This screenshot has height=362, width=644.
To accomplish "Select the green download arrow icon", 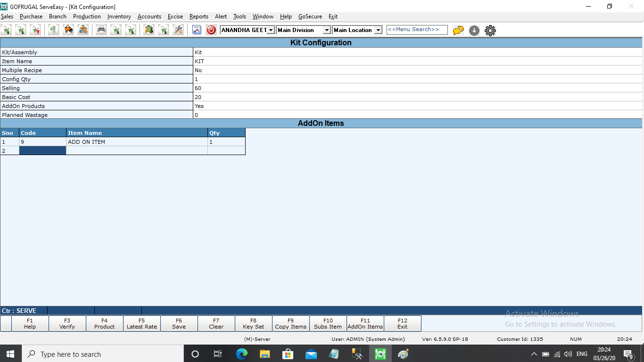I will (474, 30).
